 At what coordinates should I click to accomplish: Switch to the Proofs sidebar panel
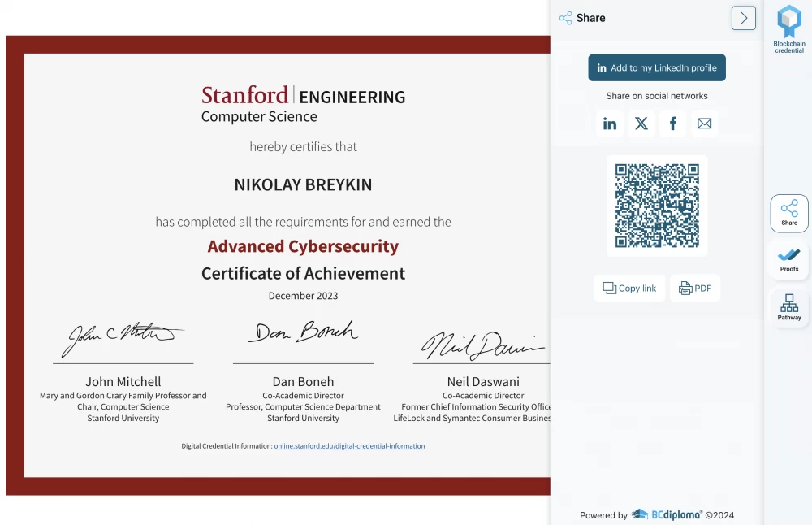[788, 258]
